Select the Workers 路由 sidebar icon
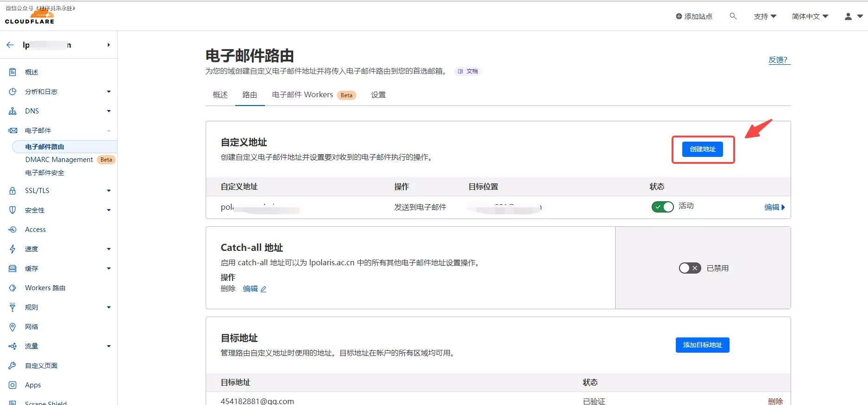This screenshot has height=405, width=868. click(13, 288)
